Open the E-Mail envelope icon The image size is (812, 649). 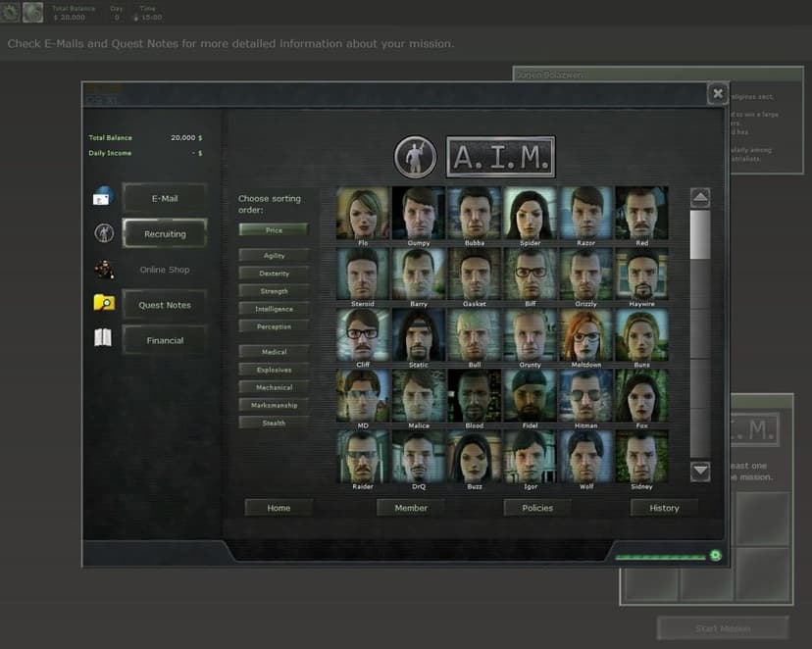pos(102,197)
